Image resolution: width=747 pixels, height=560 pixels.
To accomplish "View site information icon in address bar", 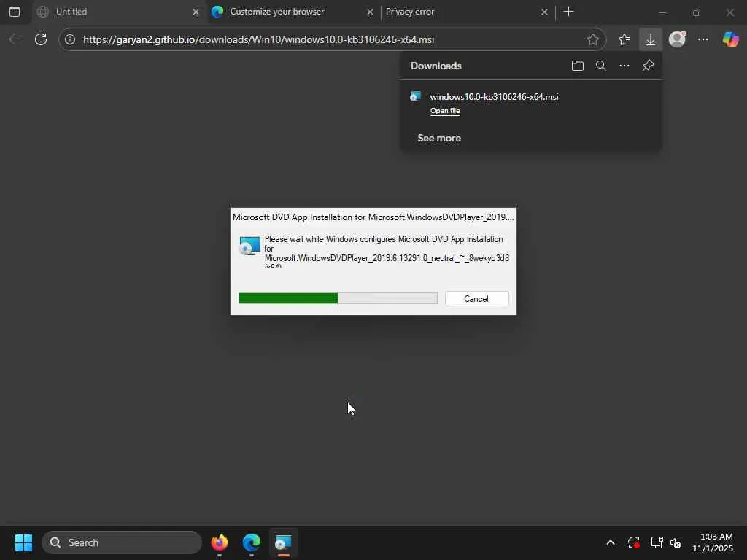I will coord(70,39).
